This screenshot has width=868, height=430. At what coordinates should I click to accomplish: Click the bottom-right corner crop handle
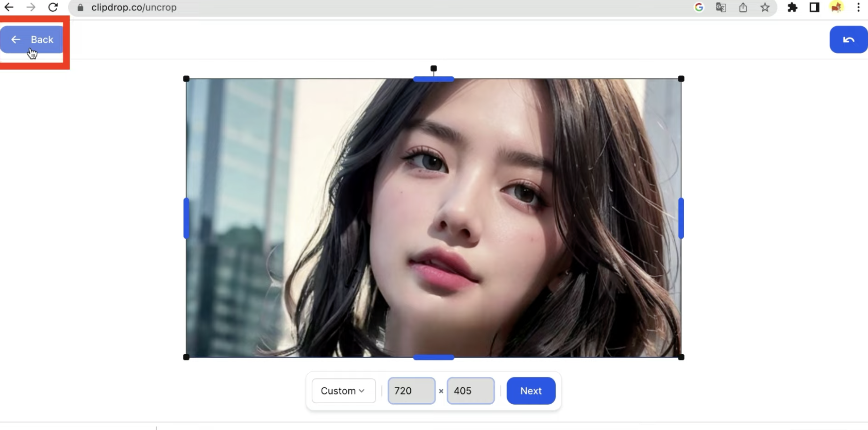tap(681, 357)
